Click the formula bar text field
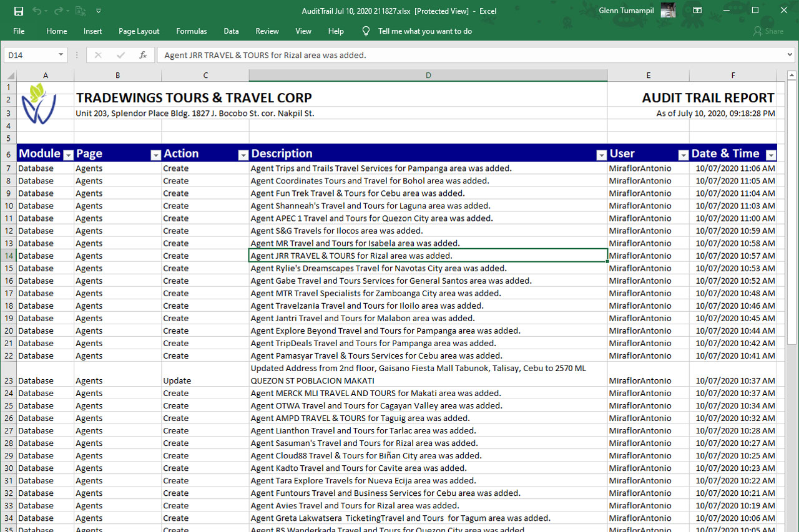Viewport: 799px width, 532px height. 471,55
